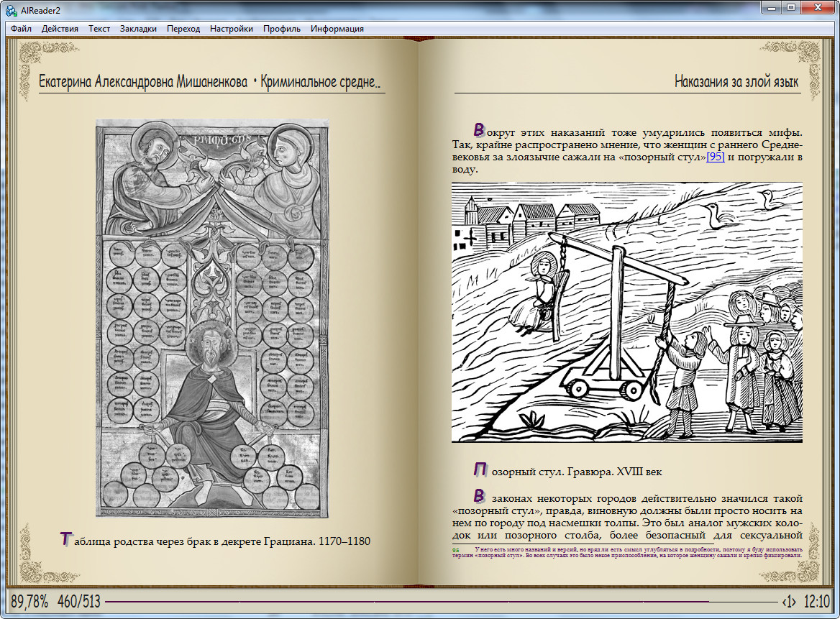Maximize the AlReader2 window
Image resolution: width=840 pixels, height=619 pixels.
click(x=790, y=7)
